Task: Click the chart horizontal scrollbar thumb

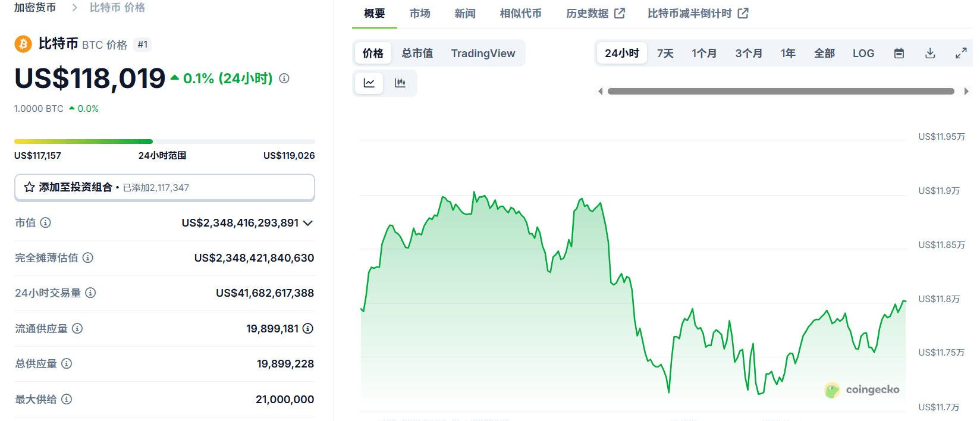Action: click(781, 91)
